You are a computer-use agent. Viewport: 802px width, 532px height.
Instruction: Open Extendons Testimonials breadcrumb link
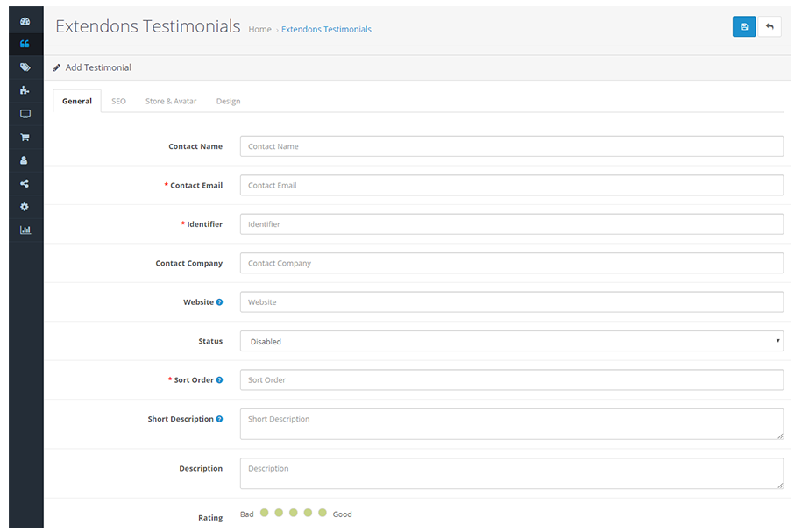point(326,30)
